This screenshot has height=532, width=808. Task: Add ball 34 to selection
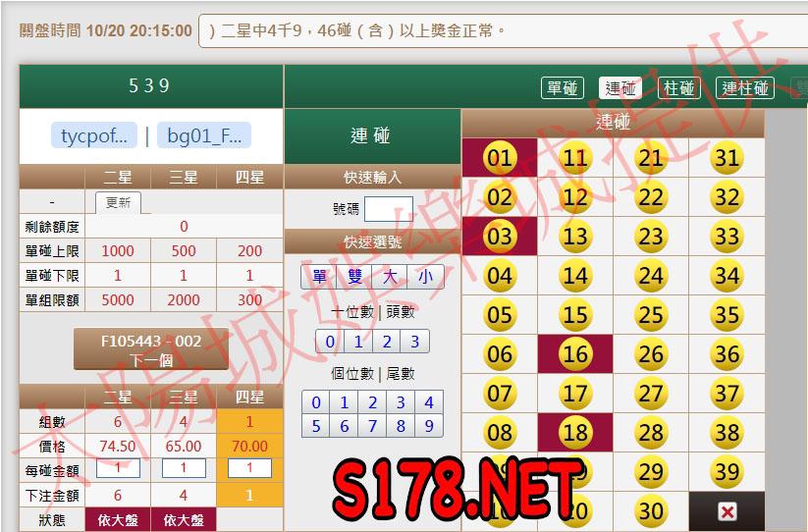coord(727,276)
